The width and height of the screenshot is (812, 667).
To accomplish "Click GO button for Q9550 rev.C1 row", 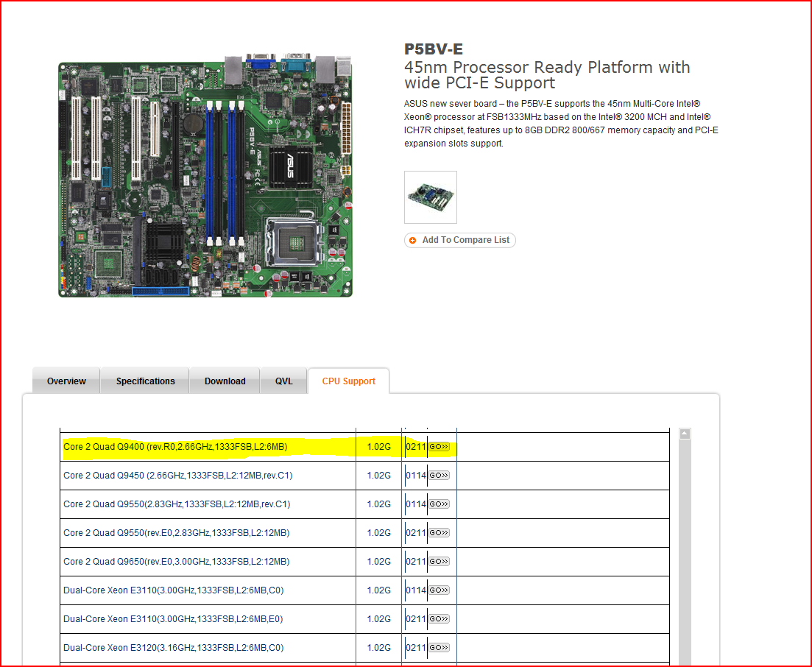I will pyautogui.click(x=439, y=504).
